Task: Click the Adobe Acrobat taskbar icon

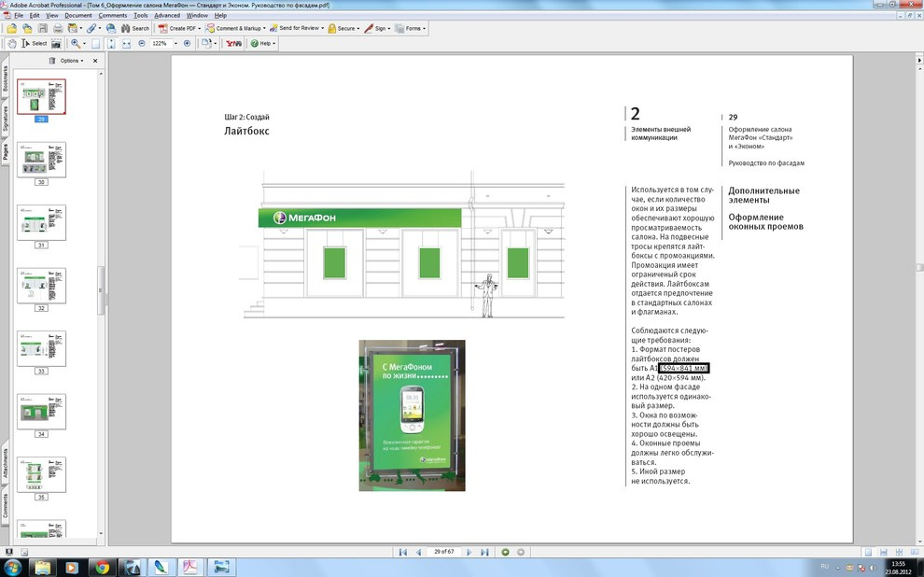Action: pyautogui.click(x=190, y=568)
